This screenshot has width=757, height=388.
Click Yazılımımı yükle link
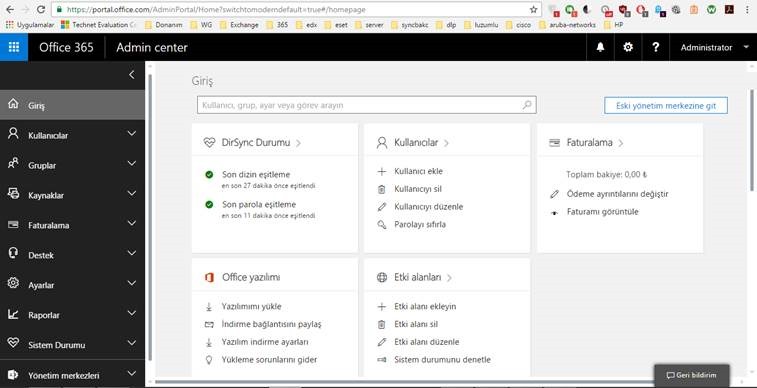coord(251,306)
